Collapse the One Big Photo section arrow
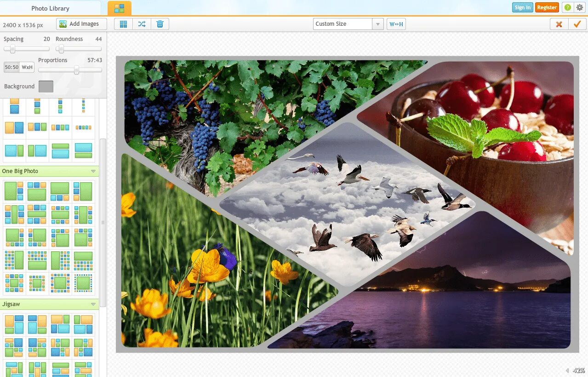 tap(93, 171)
